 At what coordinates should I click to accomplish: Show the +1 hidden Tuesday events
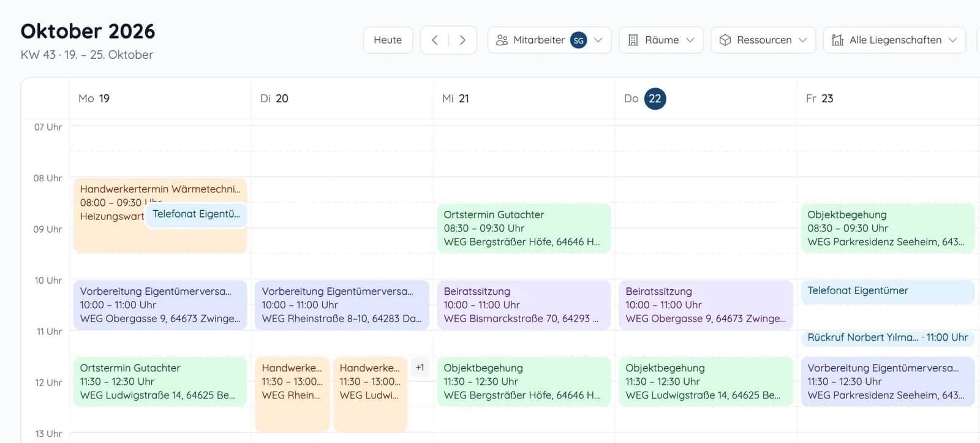(x=420, y=368)
